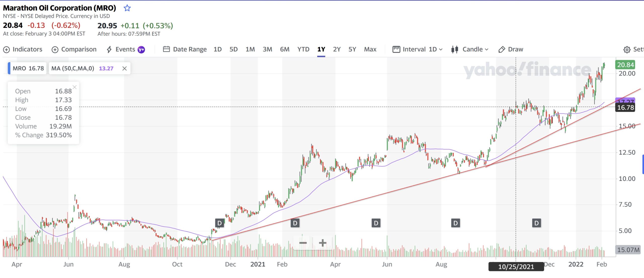
Task: Click the 16.78 crosshair price label
Action: (x=625, y=108)
